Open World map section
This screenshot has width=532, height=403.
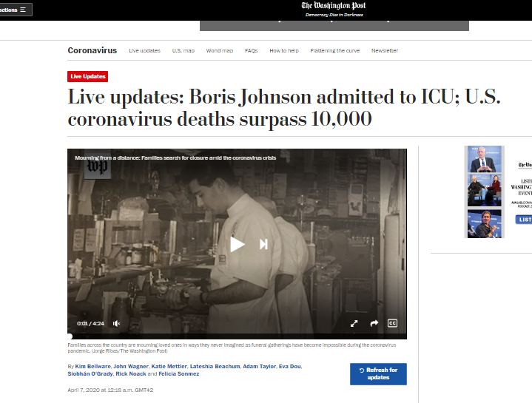[220, 50]
